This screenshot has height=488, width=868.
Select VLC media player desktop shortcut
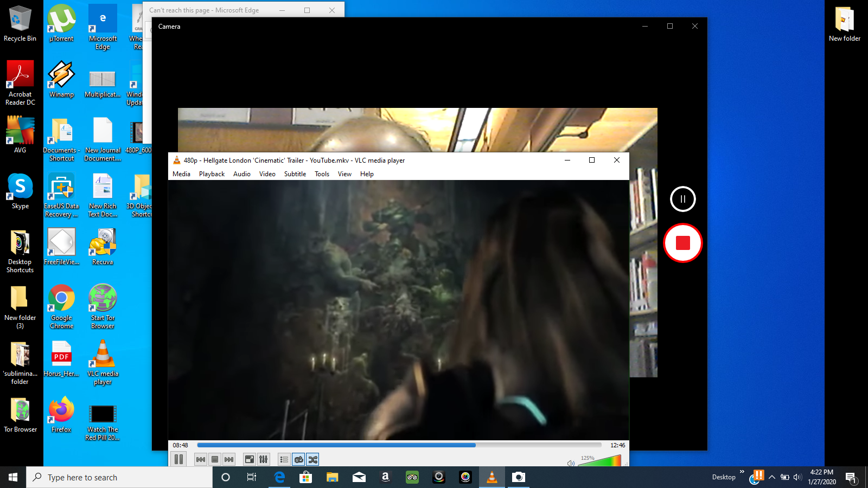(103, 362)
